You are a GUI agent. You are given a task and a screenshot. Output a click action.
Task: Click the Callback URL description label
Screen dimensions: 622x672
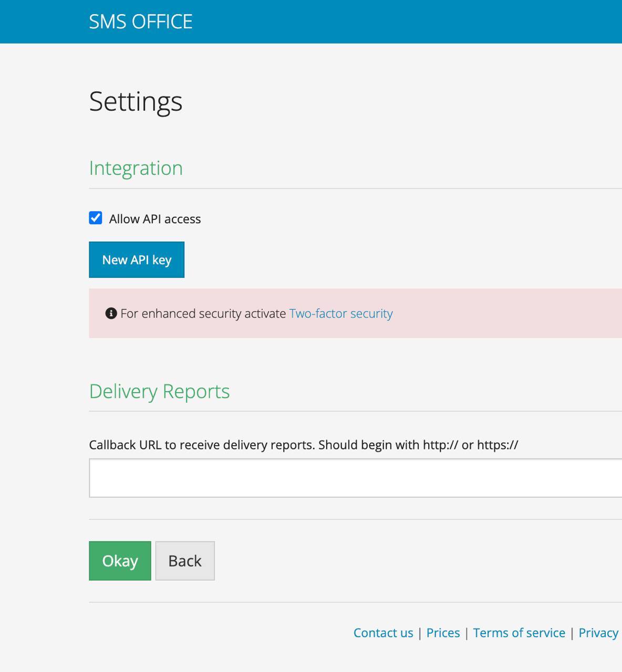pyautogui.click(x=303, y=445)
